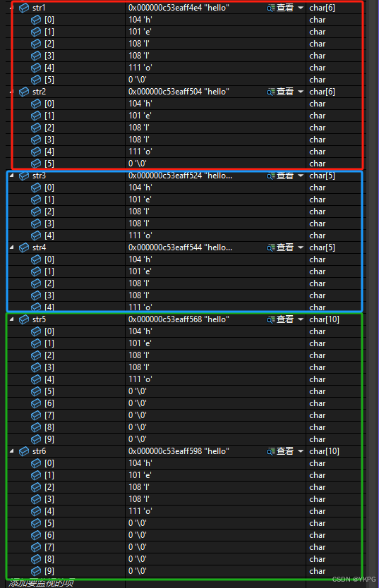Click the magnifier visualizer icon for str4
The width and height of the screenshot is (379, 588).
coord(270,248)
